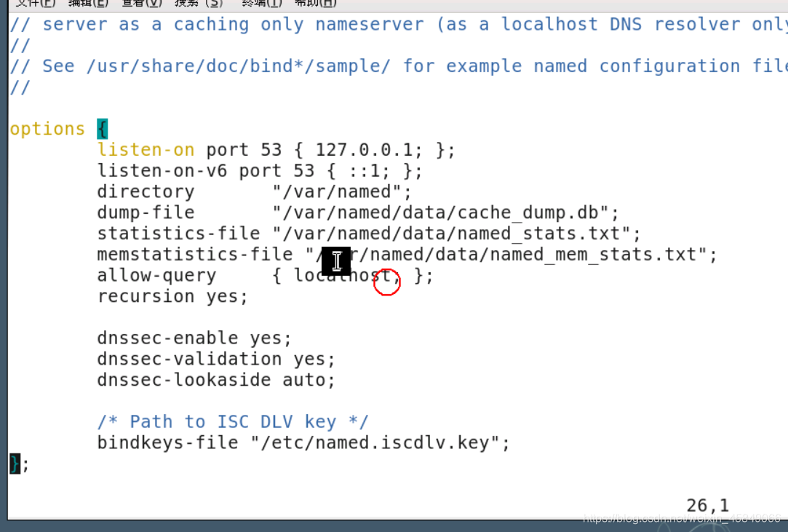Screen dimensions: 788x532
Task: Click the "/var/named/data/named_stats.txt" path
Action: pos(452,234)
